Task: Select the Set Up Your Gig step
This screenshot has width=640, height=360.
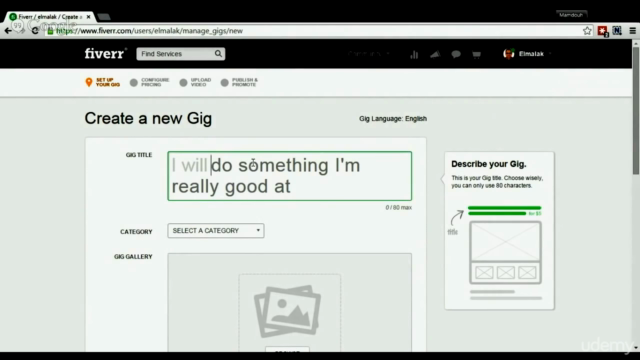Action: (x=103, y=82)
